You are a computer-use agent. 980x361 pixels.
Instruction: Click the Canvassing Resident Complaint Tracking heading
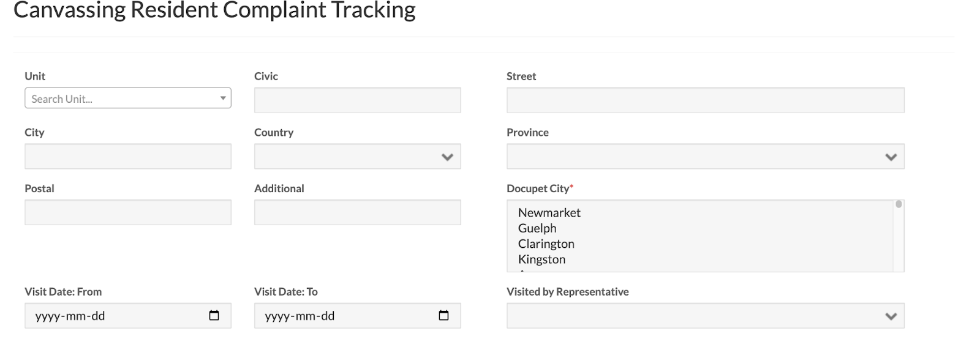click(x=214, y=10)
